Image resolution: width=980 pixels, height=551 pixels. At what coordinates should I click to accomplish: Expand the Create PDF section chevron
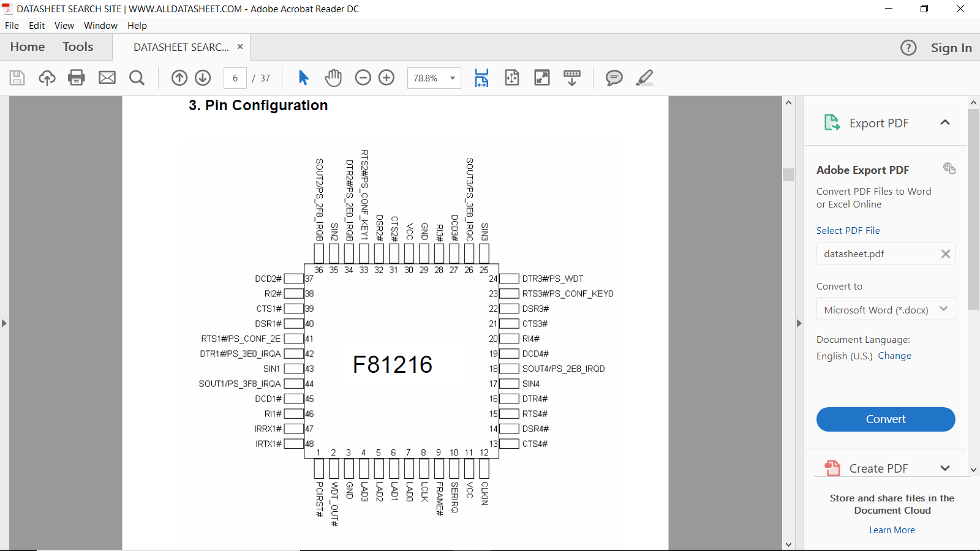pyautogui.click(x=945, y=468)
